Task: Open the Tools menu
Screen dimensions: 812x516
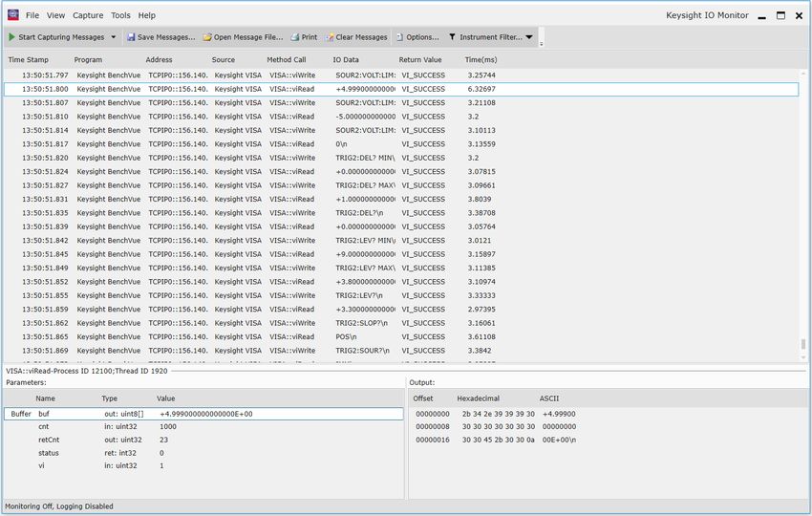Action: [120, 15]
